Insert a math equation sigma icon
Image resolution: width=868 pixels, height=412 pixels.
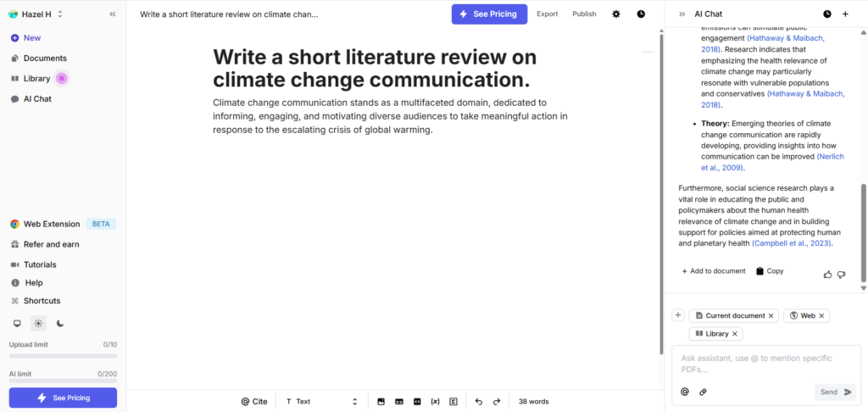(453, 402)
